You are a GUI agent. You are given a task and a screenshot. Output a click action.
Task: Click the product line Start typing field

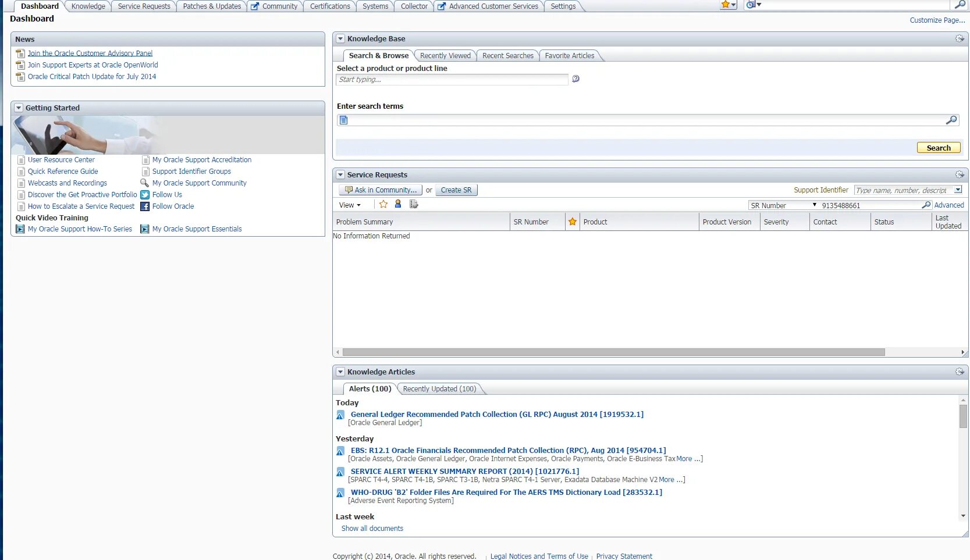click(x=452, y=80)
